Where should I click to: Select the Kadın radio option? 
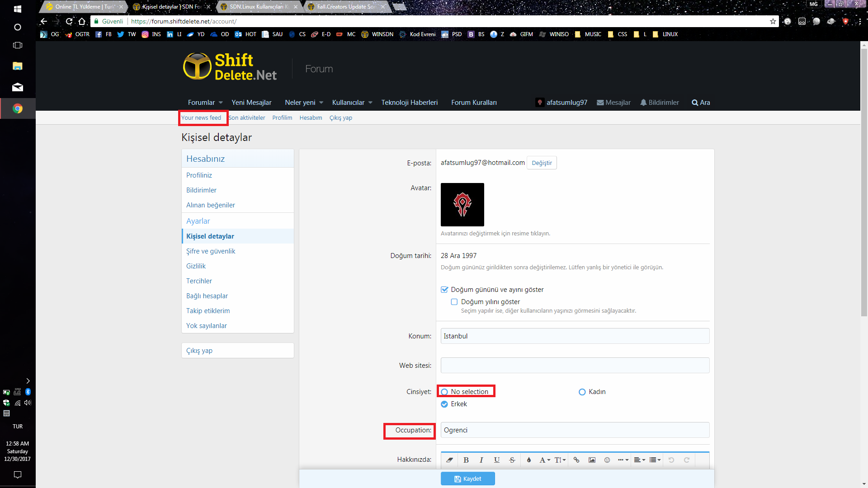[582, 392]
